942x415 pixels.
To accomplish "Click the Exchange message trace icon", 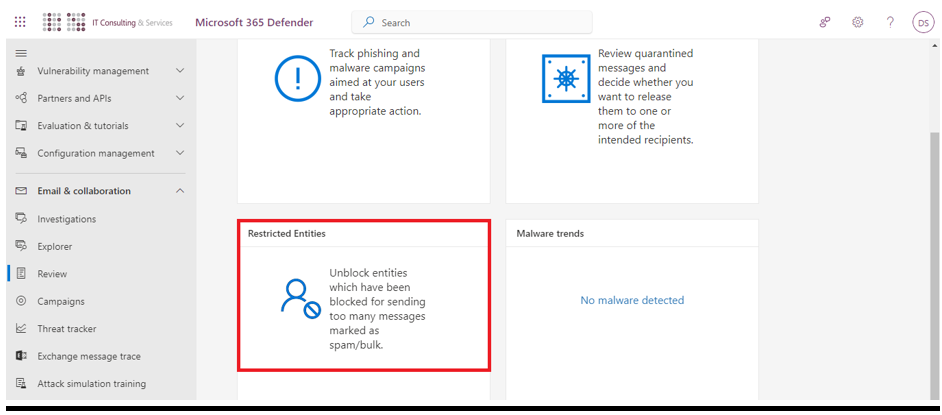I will (21, 356).
